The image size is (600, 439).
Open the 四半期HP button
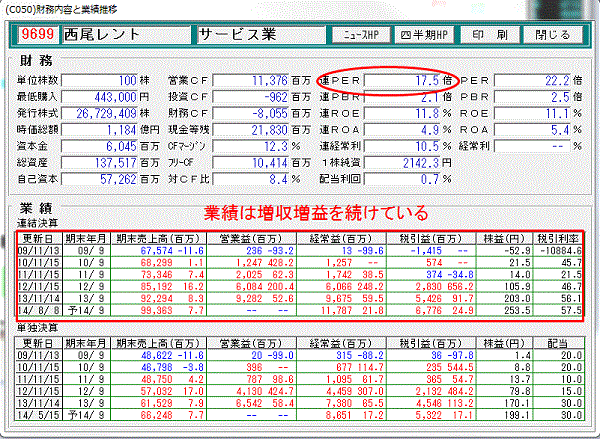pyautogui.click(x=424, y=35)
